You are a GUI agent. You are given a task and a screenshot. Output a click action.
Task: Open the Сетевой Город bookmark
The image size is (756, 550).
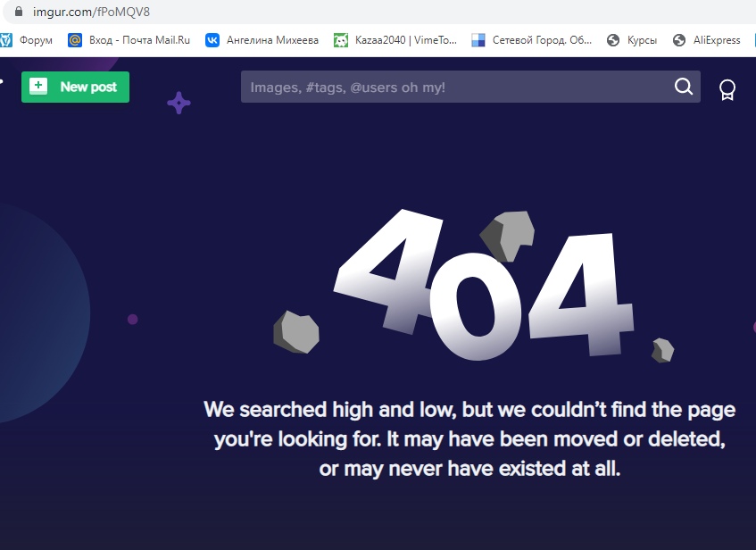tap(531, 40)
